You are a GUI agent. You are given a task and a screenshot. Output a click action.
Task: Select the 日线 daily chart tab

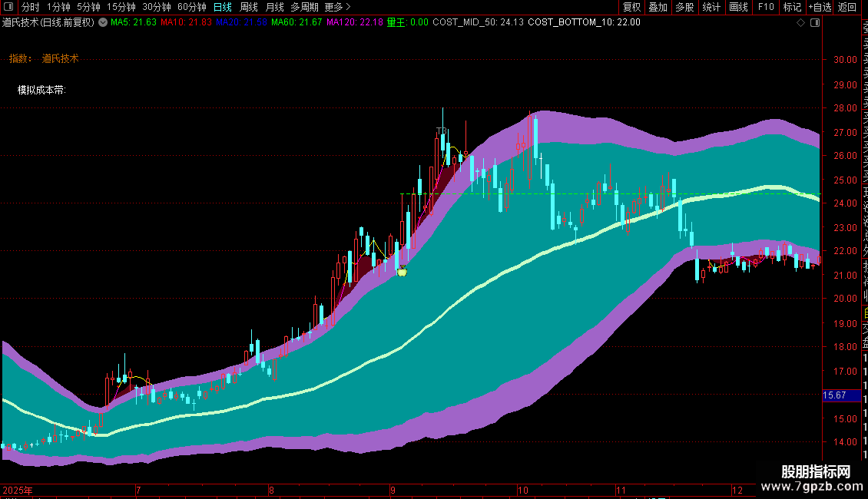click(x=223, y=7)
